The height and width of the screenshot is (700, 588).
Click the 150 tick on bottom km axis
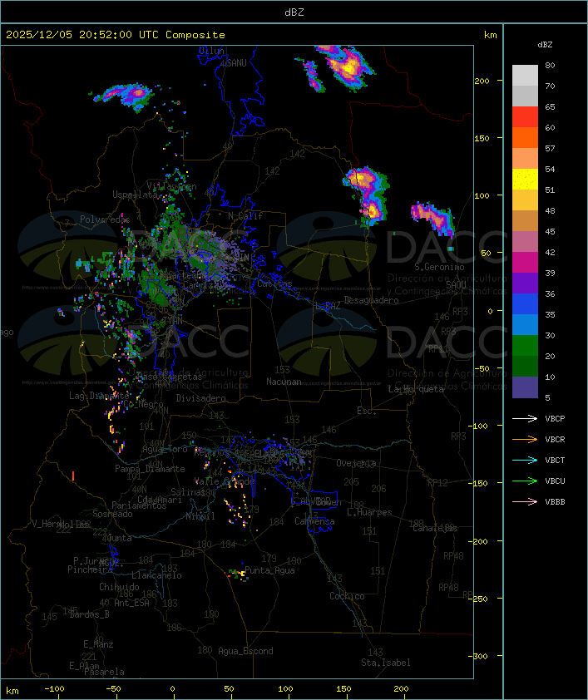click(x=343, y=689)
